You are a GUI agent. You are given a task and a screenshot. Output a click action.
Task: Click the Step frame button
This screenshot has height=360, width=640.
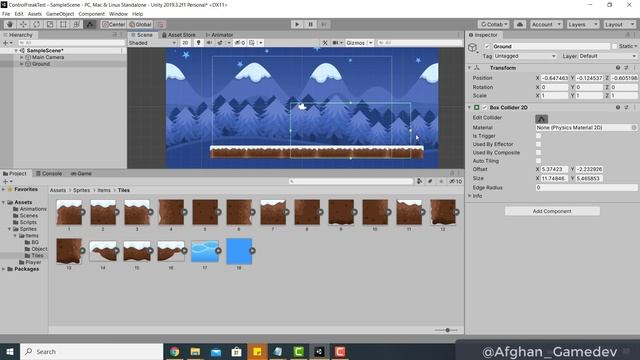click(324, 24)
